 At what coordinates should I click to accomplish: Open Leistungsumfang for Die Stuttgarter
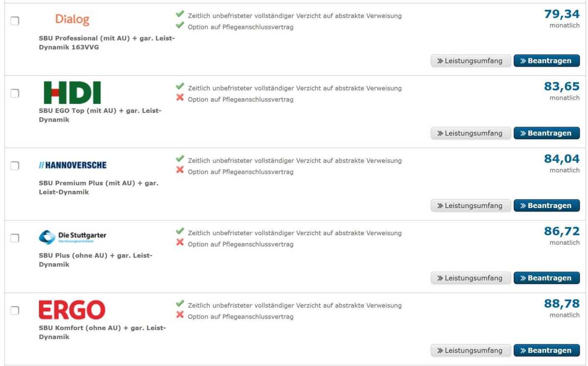[x=470, y=278]
